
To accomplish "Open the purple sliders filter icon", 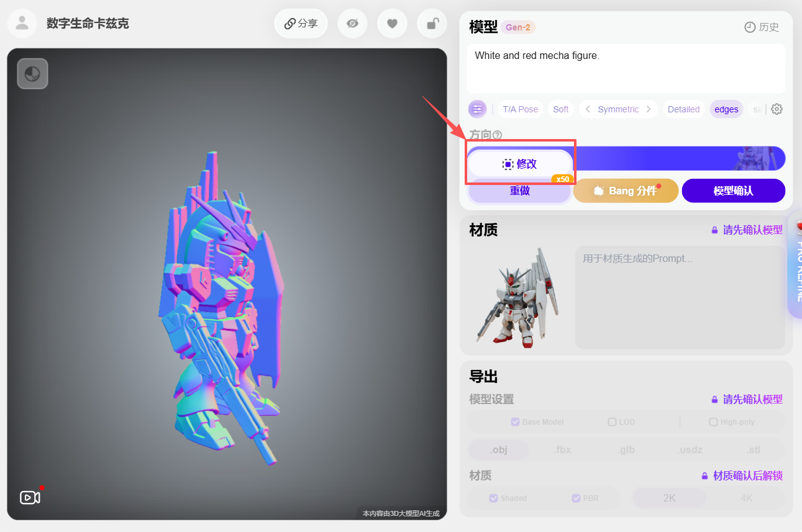I will 477,109.
